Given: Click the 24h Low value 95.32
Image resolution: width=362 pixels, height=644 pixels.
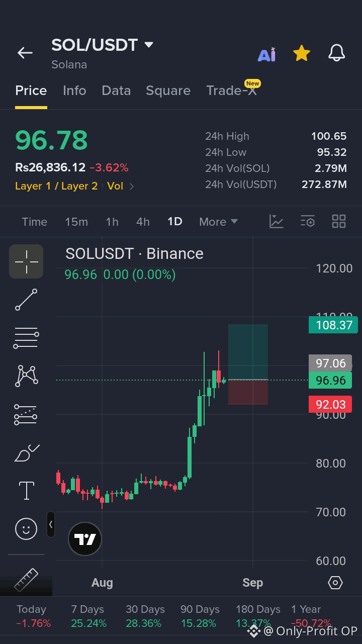Looking at the screenshot, I should pos(332,152).
